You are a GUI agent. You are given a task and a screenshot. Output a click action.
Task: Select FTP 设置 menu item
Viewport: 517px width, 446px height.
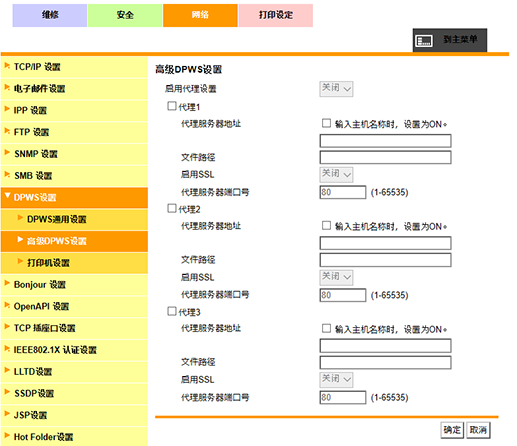click(74, 132)
